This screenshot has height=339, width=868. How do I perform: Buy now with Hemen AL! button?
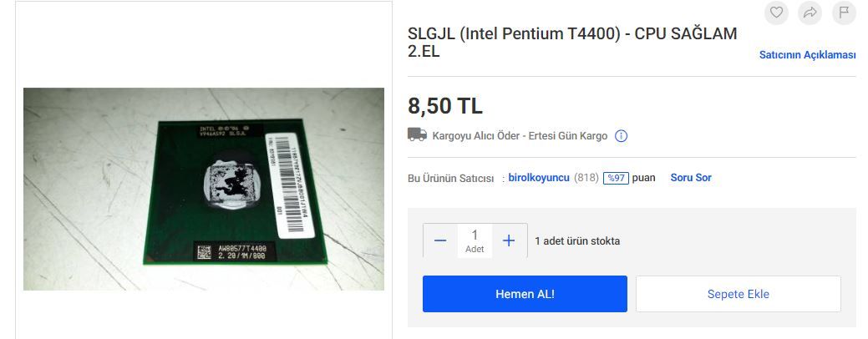tap(525, 294)
